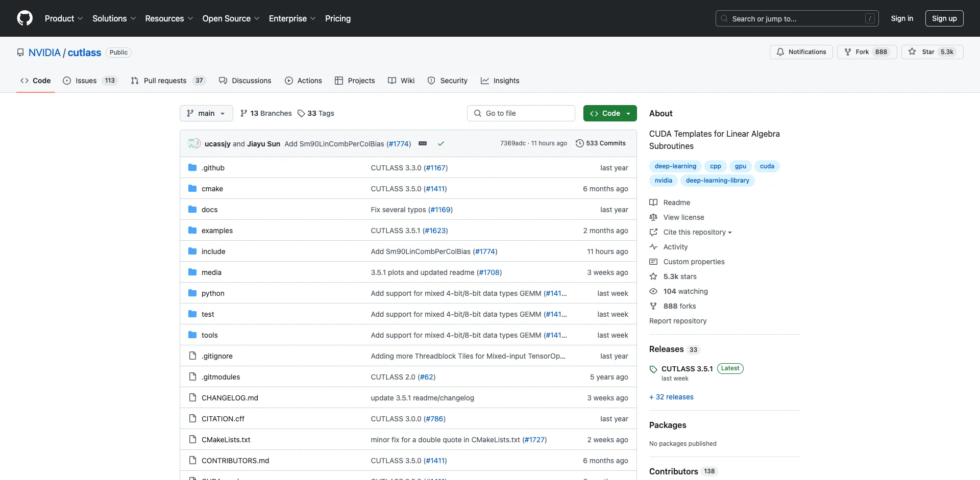This screenshot has height=480, width=980.
Task: View 33 Tags link
Action: 316,113
